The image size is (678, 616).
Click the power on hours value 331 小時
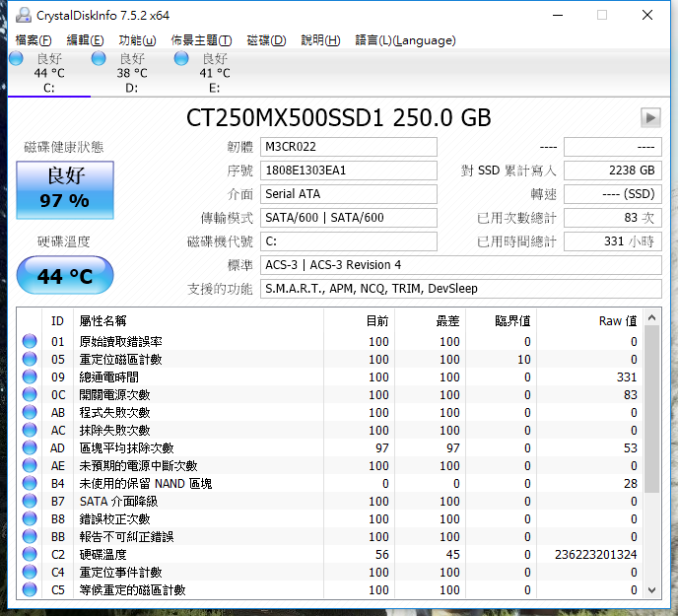pos(613,240)
